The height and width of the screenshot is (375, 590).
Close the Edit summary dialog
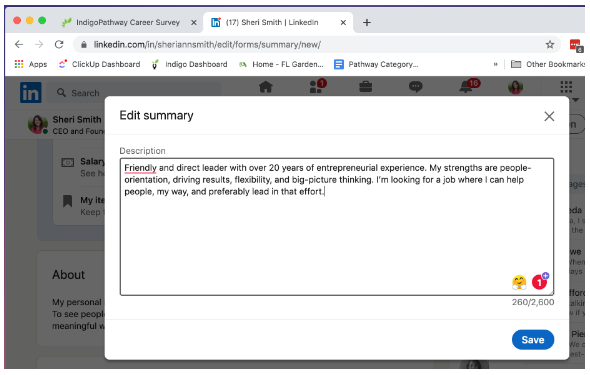[549, 116]
